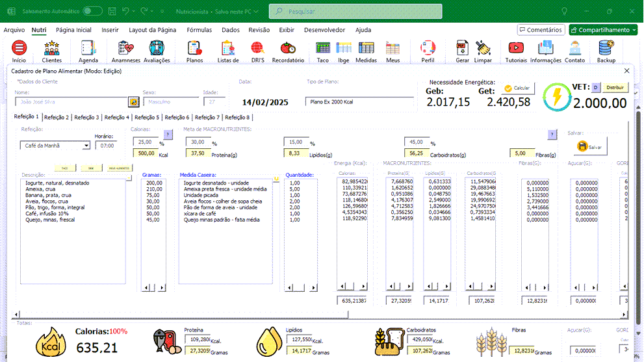This screenshot has height=362, width=644.
Task: Click the Salvar button
Action: pyautogui.click(x=590, y=147)
